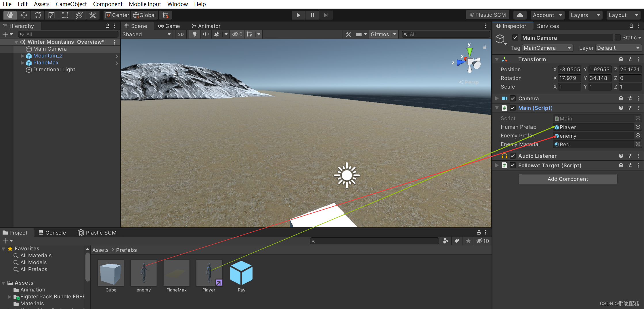Toggle scene lighting
The image size is (644, 309).
195,34
